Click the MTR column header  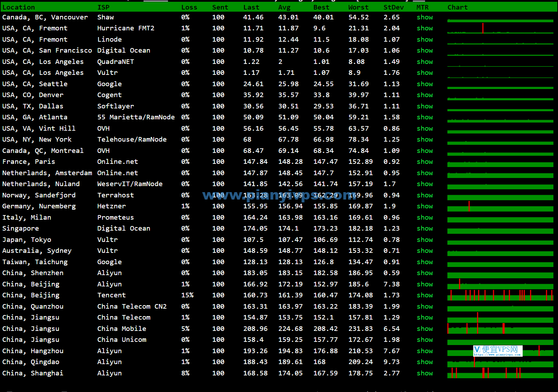click(x=422, y=7)
